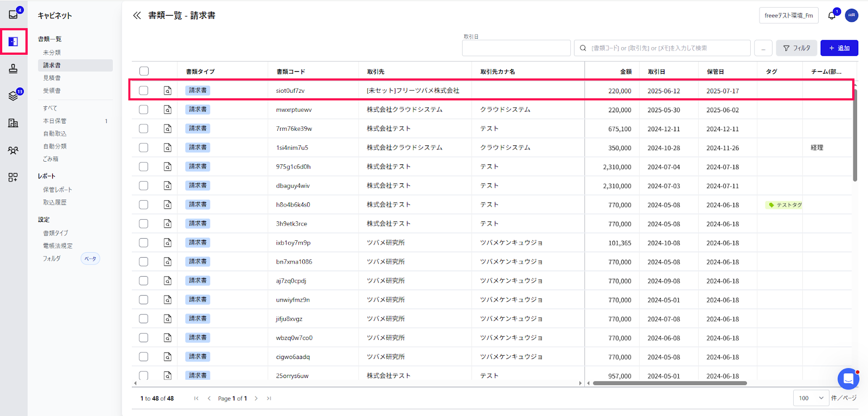Preview document icon for 7rm76ke39w row
This screenshot has width=868, height=416.
[168, 129]
